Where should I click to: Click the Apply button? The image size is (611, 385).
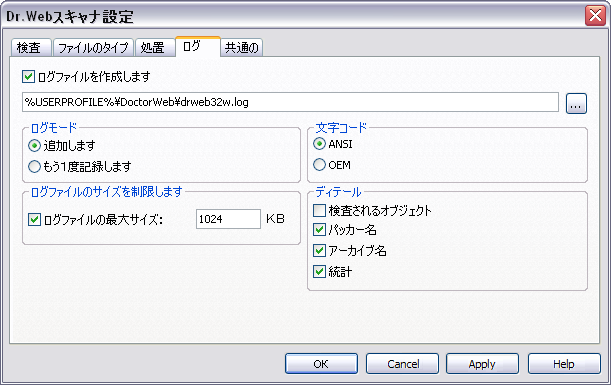(x=482, y=364)
